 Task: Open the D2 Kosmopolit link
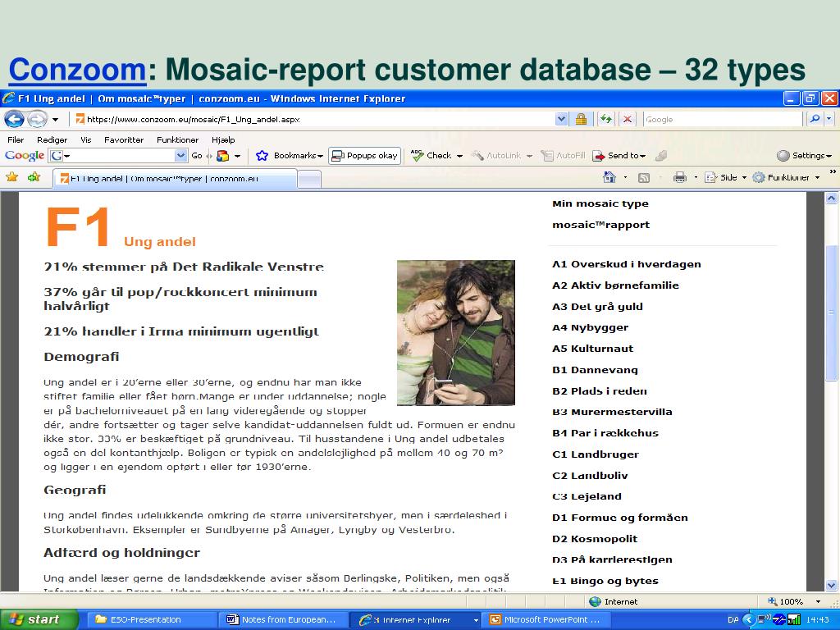pos(595,539)
